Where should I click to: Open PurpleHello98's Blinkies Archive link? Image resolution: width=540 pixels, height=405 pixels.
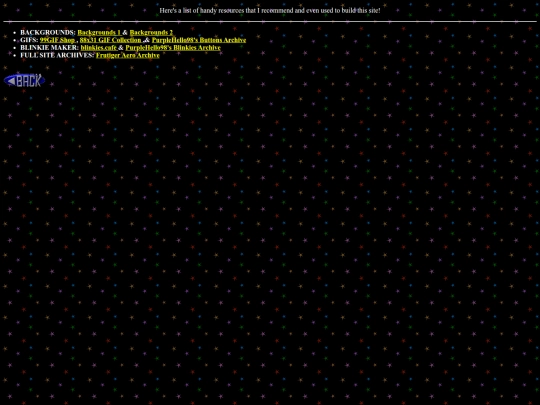173,48
